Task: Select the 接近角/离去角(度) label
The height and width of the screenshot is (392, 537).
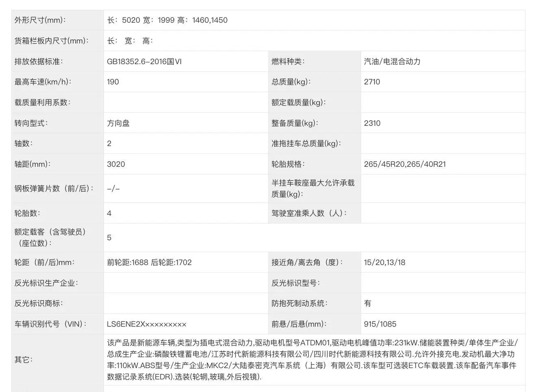Action: pos(307,263)
